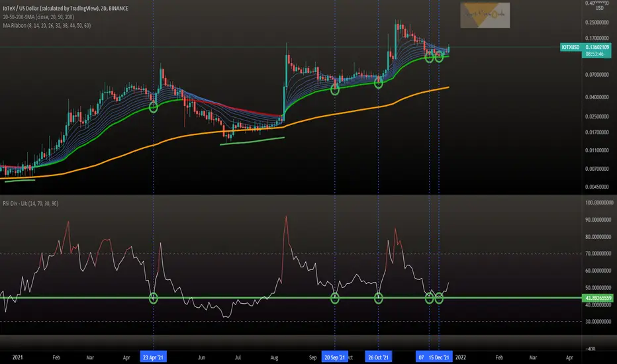Click the IoTeX / US Dollar symbol title
The height and width of the screenshot is (364, 617).
pos(66,8)
